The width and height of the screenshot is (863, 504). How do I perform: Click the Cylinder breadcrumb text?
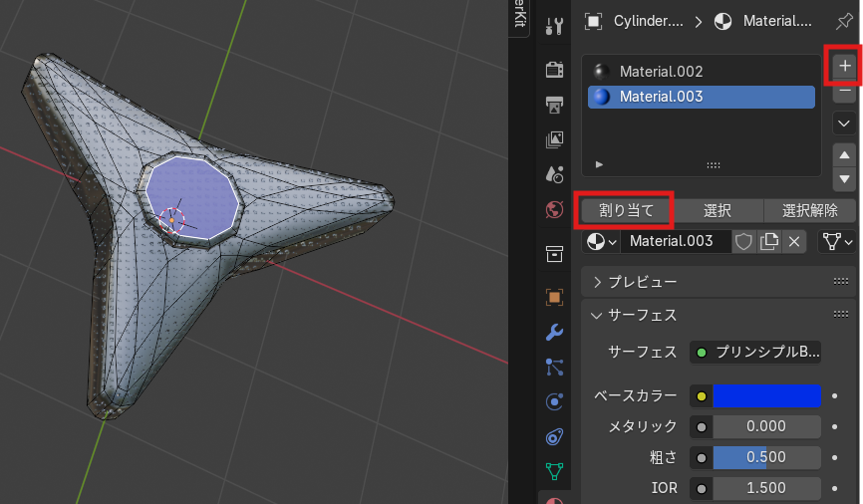pos(649,22)
